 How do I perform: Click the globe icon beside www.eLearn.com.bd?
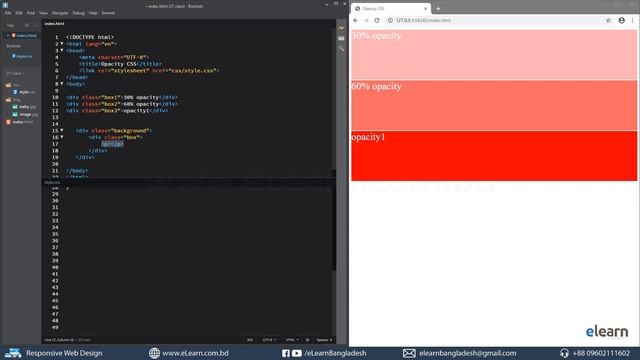[154, 353]
